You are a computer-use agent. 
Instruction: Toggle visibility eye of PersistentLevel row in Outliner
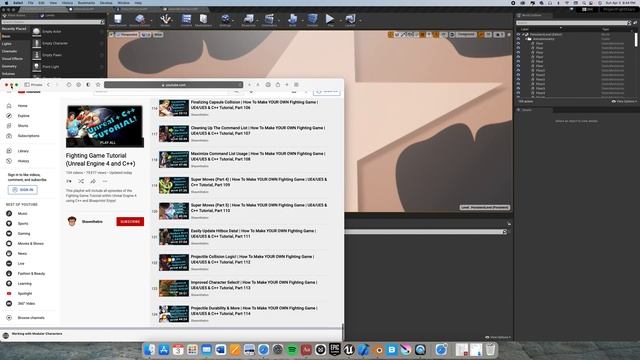pos(518,35)
